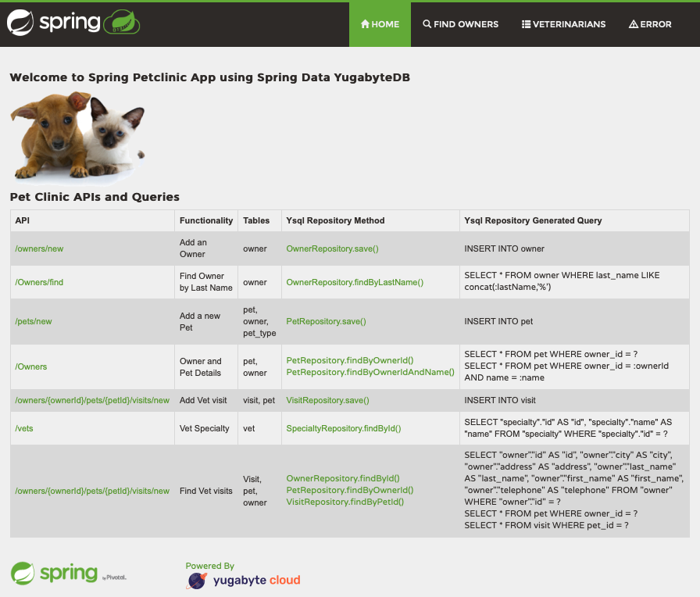Switch to the FIND OWNERS tab
Screen dimensions: 700x597
tap(460, 24)
